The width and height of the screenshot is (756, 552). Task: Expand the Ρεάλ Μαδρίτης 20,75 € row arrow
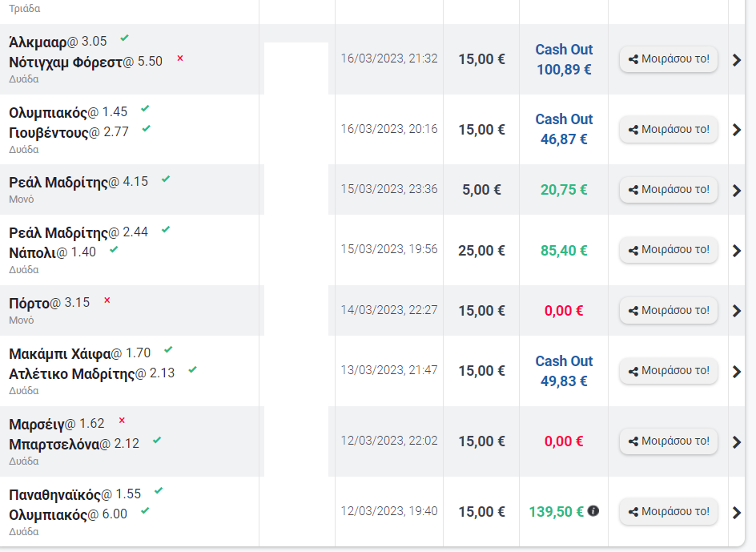(736, 191)
